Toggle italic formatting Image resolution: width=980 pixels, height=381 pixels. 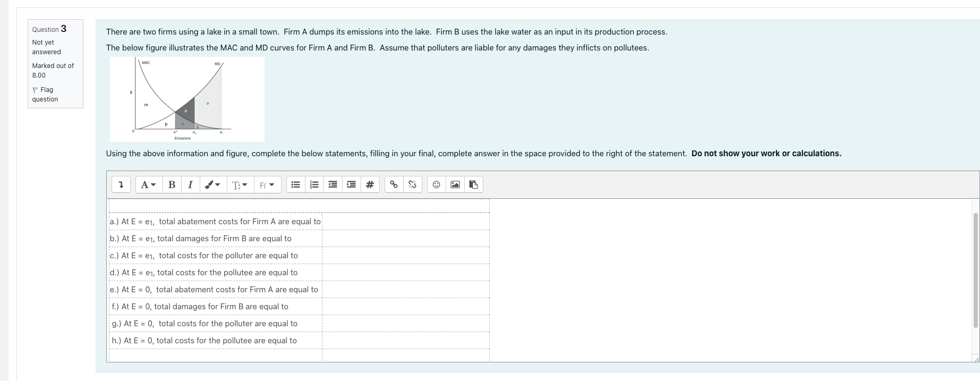tap(190, 184)
